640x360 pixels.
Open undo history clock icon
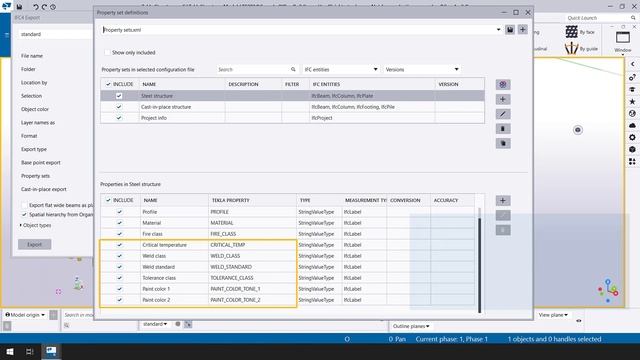pos(53,7)
